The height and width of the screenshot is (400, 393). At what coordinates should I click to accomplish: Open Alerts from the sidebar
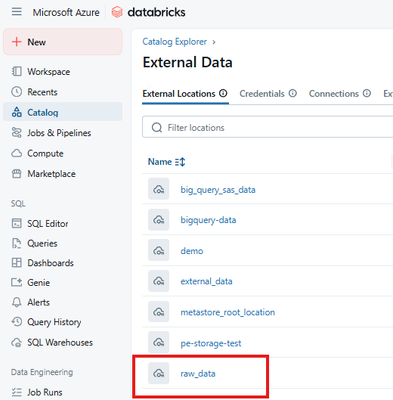tap(63, 302)
